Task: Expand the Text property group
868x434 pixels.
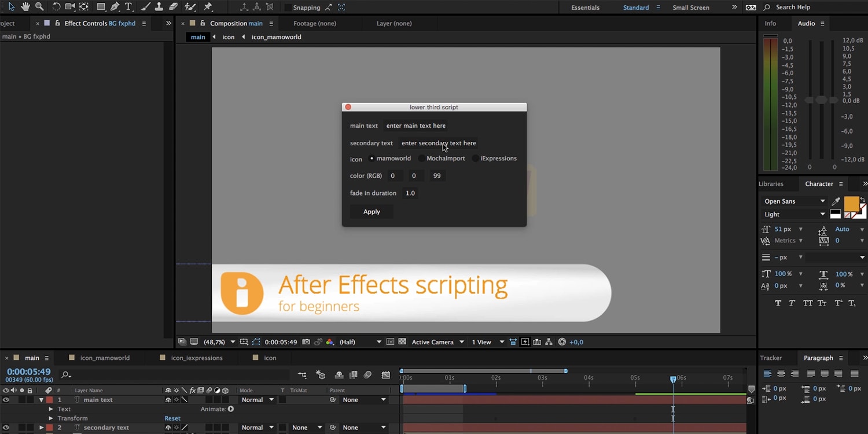Action: (x=51, y=409)
